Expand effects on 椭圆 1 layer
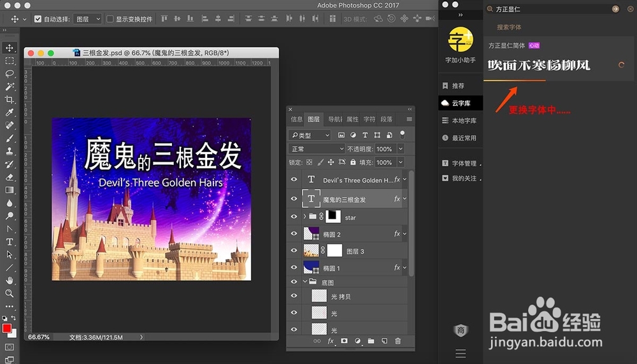The image size is (637, 364). tap(404, 267)
